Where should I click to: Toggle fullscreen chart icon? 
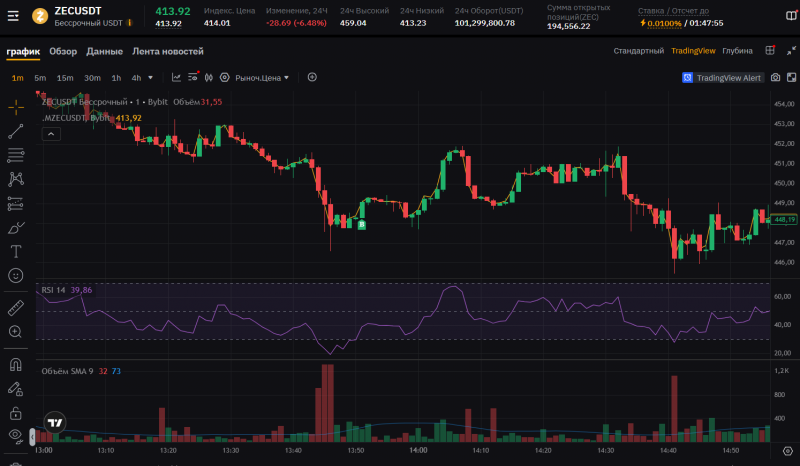pyautogui.click(x=791, y=78)
